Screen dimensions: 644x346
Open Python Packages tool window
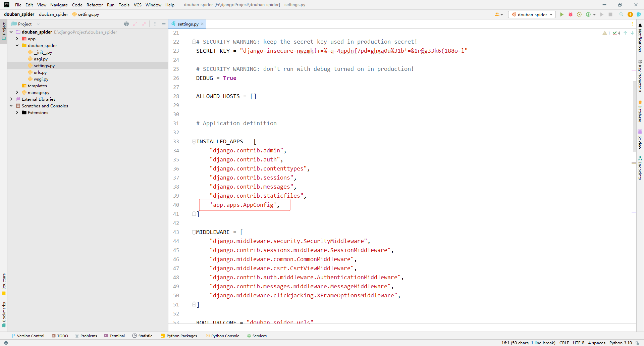coord(179,336)
